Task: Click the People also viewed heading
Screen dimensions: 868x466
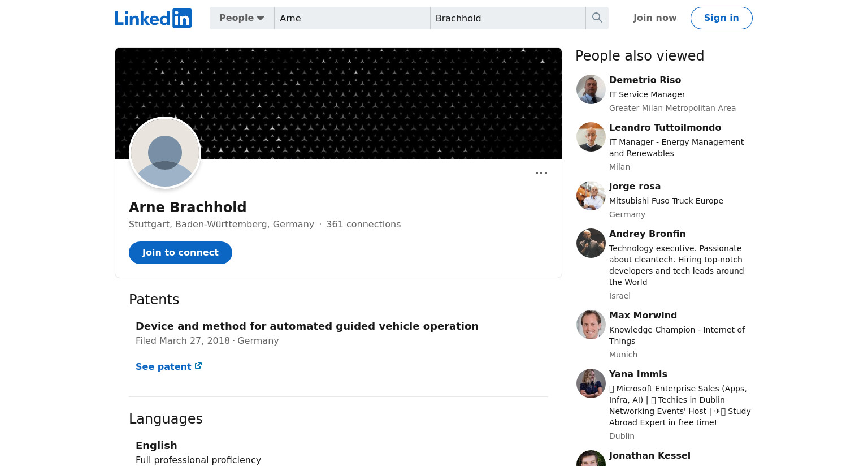Action: pos(640,55)
